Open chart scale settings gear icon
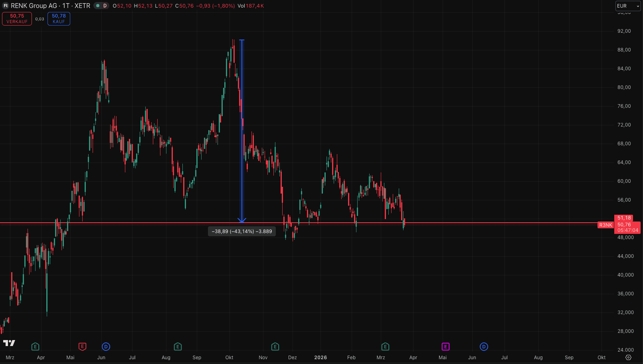 (x=628, y=357)
